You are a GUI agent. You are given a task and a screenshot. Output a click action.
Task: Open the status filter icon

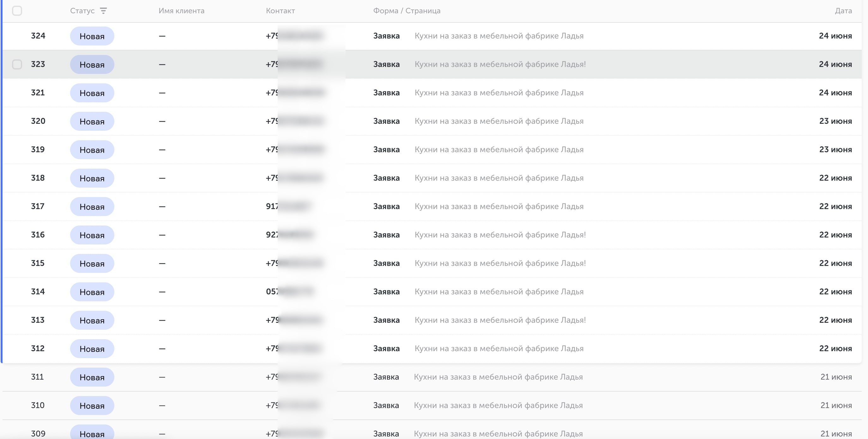coord(103,11)
